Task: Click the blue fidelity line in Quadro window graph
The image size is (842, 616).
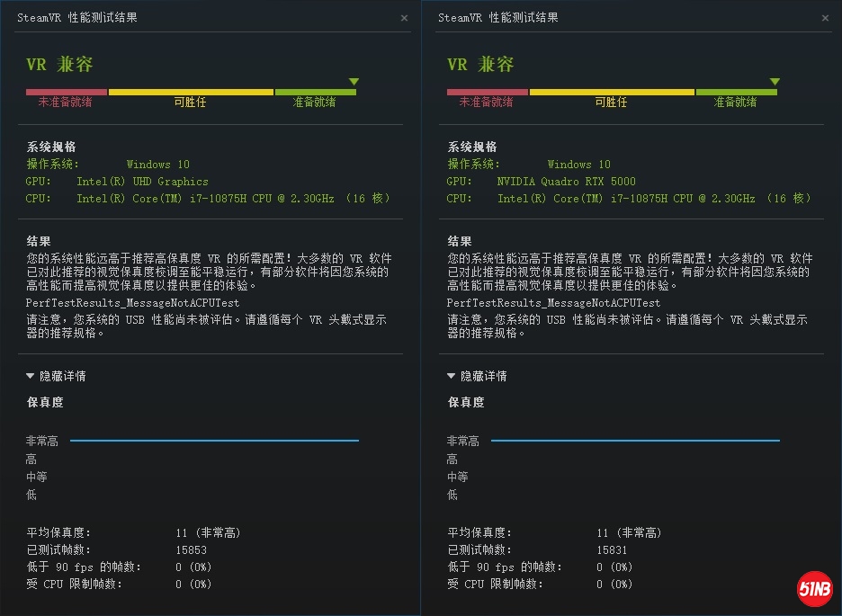Action: coord(635,441)
